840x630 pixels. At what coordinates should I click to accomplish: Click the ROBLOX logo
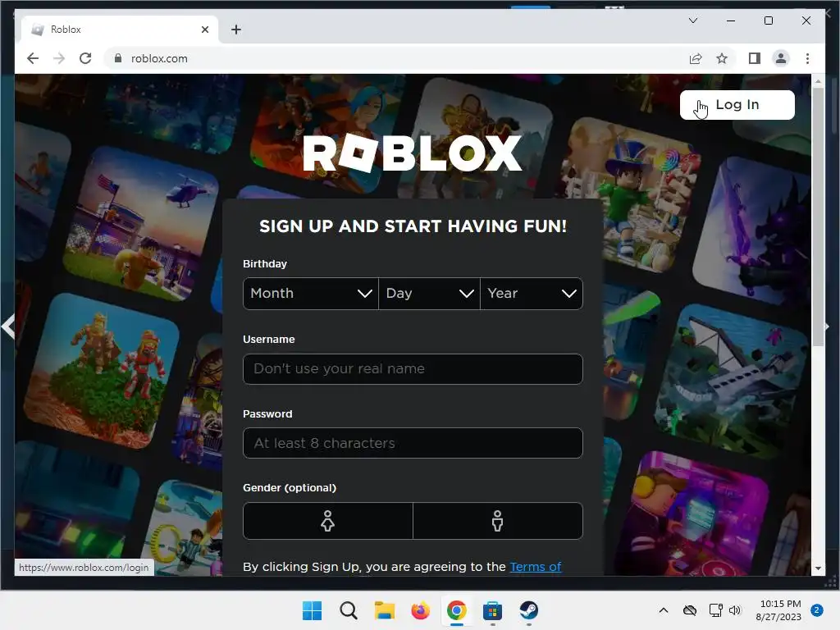pos(412,153)
